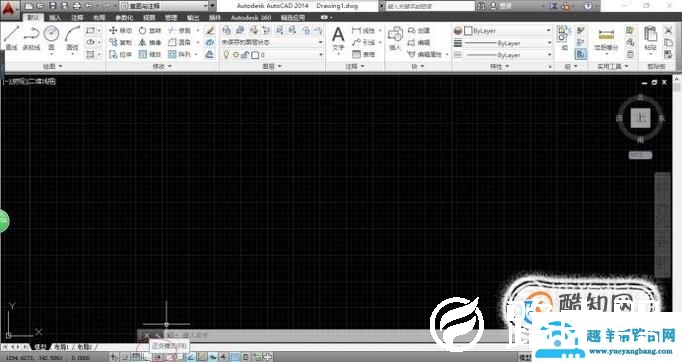The image size is (682, 362).
Task: Switch to the Insert (插入) ribbon tab
Action: (55, 18)
